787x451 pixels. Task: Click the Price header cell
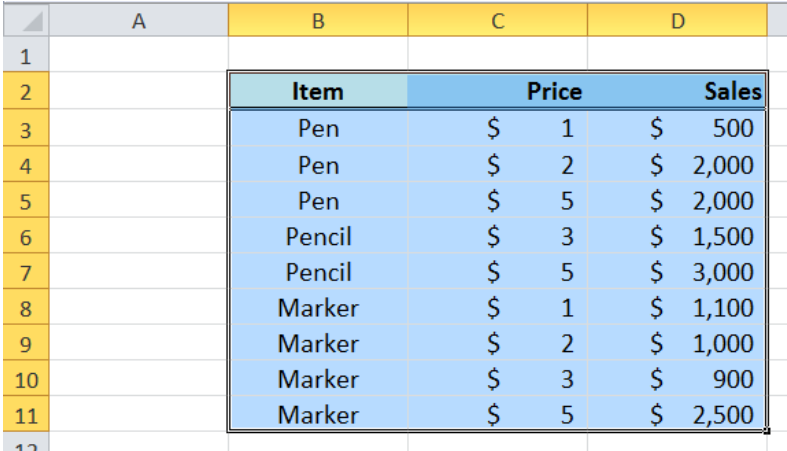click(x=497, y=91)
